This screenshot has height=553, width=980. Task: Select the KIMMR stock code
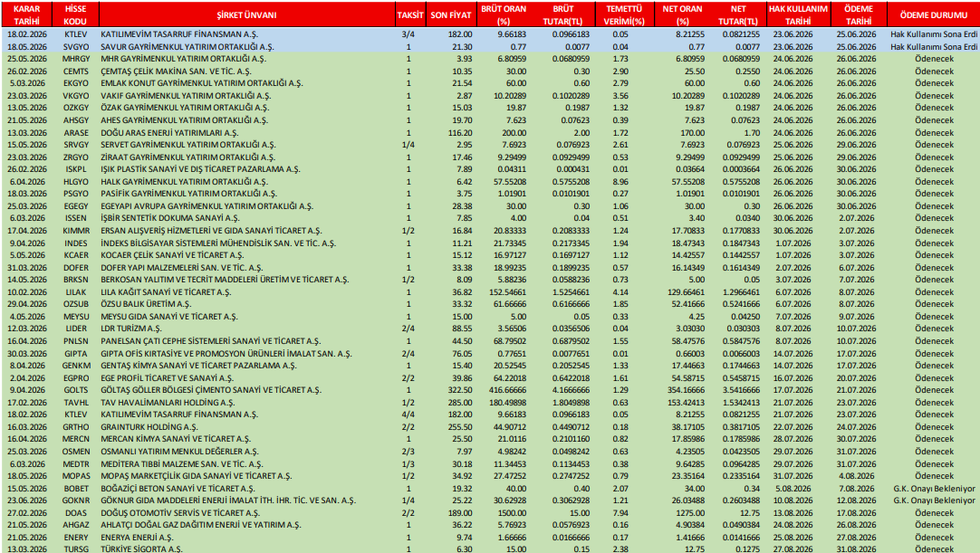tap(75, 231)
